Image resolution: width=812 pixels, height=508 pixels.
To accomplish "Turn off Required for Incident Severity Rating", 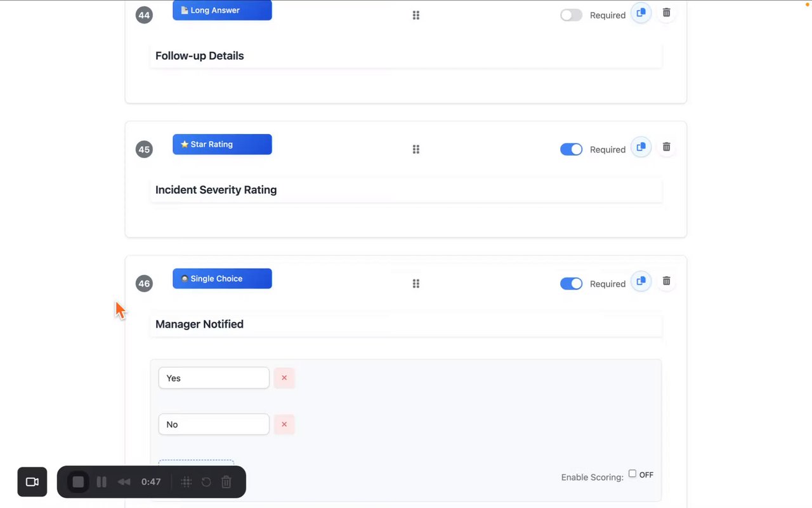I will (x=571, y=149).
